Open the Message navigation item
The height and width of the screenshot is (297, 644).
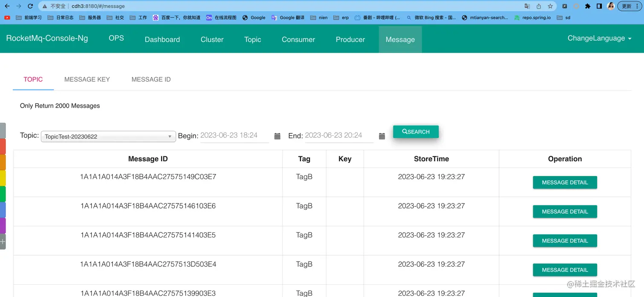[400, 40]
